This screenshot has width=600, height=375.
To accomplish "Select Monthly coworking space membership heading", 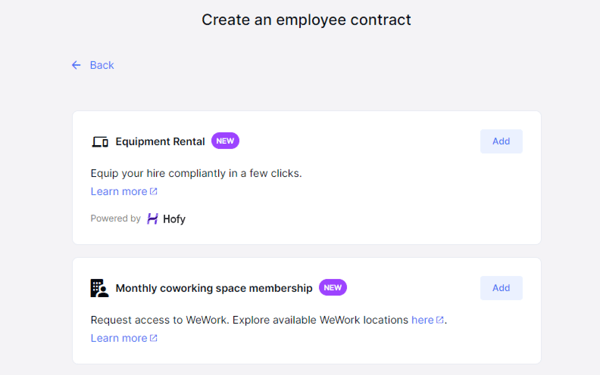I will tap(214, 288).
